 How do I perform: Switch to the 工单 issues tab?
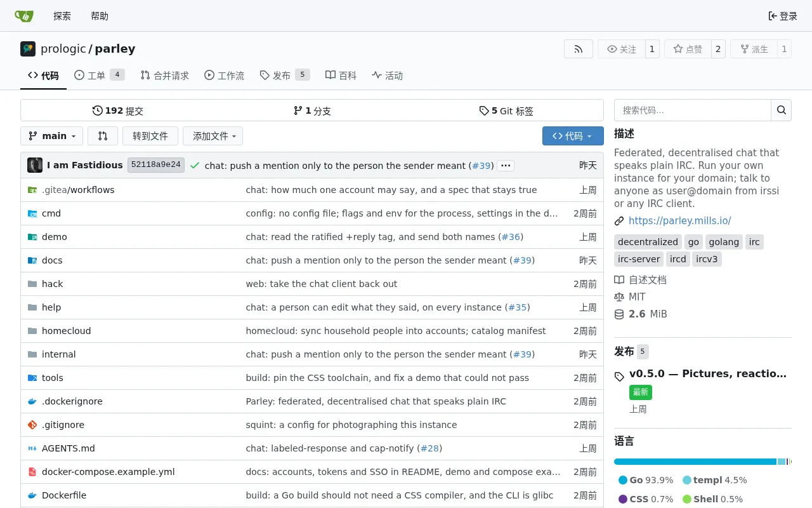(99, 76)
